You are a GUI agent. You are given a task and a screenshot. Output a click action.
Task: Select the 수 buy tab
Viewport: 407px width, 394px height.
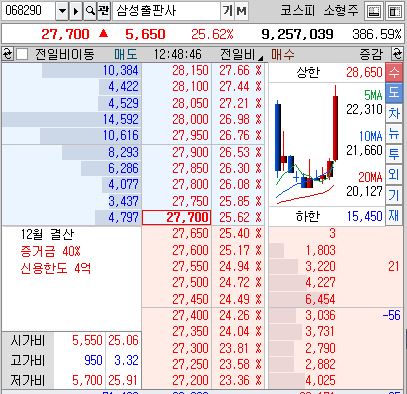click(x=394, y=72)
